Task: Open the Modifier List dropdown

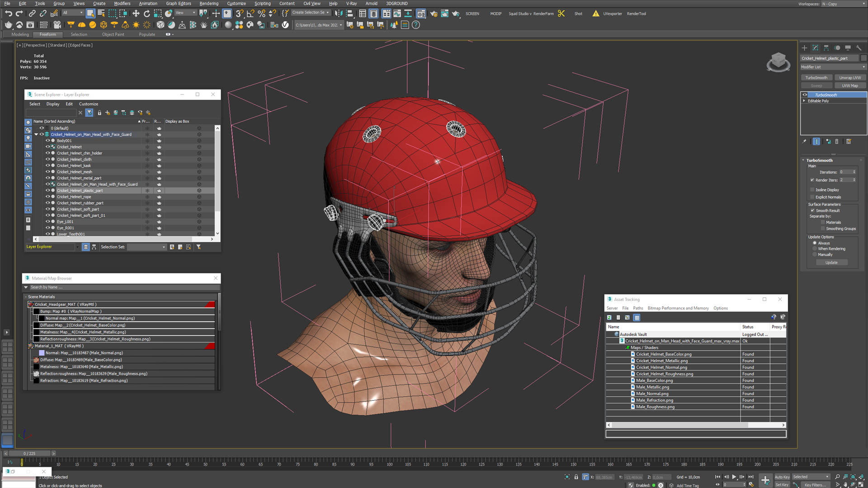Action: coord(833,67)
